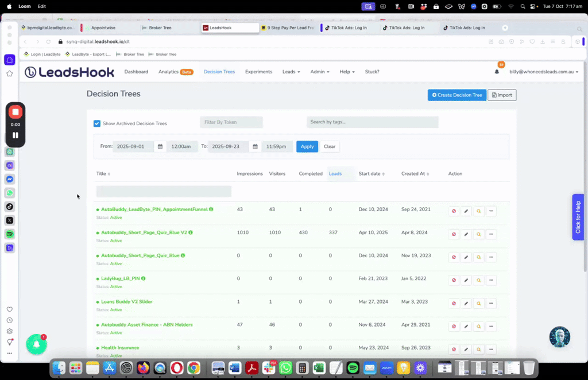Archive Autobuddy_Short_Page_Quiz_Blue V2 tree
Viewport: 588px width, 380px height.
tap(454, 234)
